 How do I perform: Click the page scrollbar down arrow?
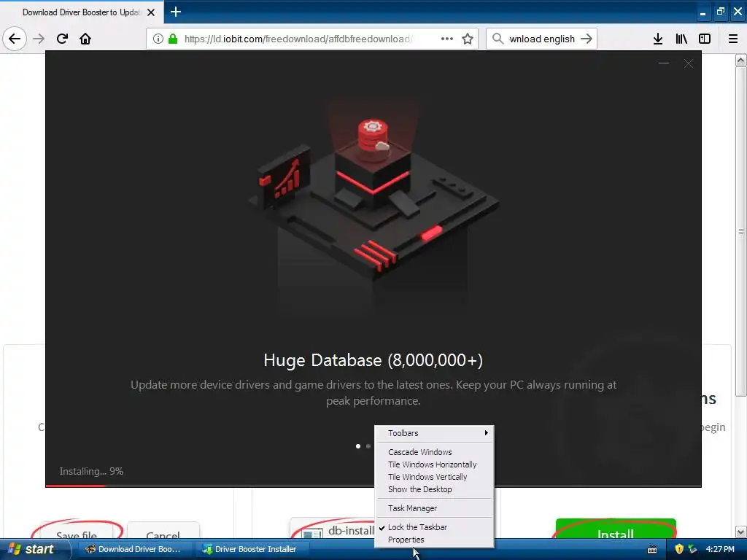741,532
